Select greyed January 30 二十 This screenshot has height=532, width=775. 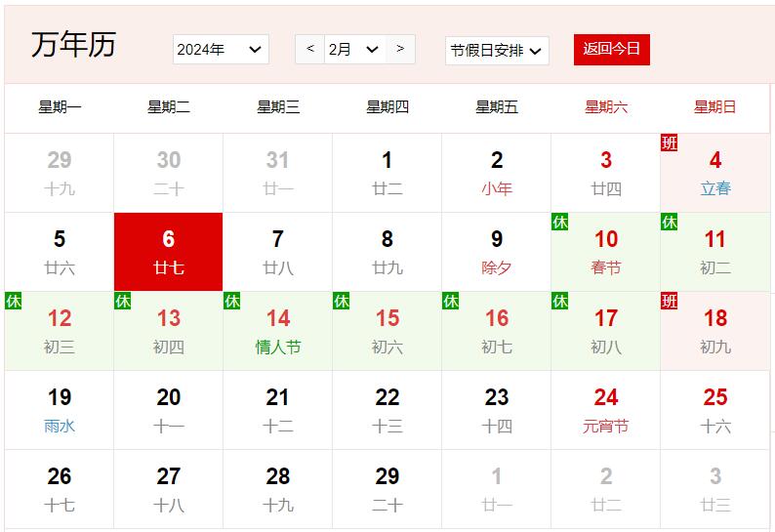(x=169, y=173)
